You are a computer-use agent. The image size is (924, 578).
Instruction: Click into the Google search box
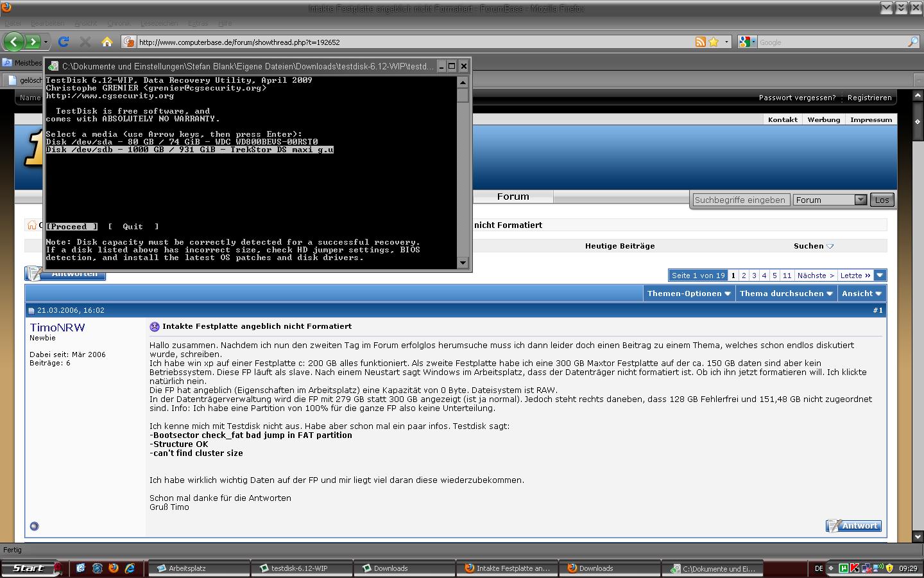[832, 42]
